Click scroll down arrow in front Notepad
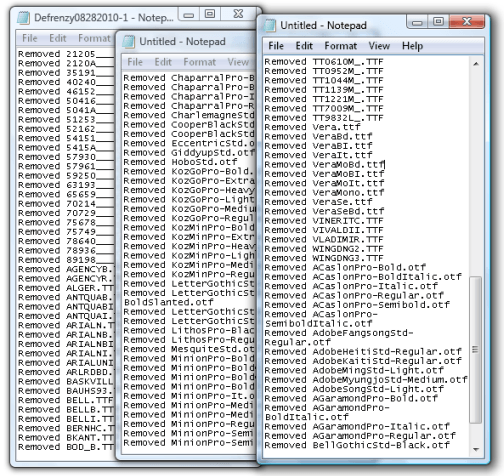The image size is (504, 476). [x=476, y=450]
